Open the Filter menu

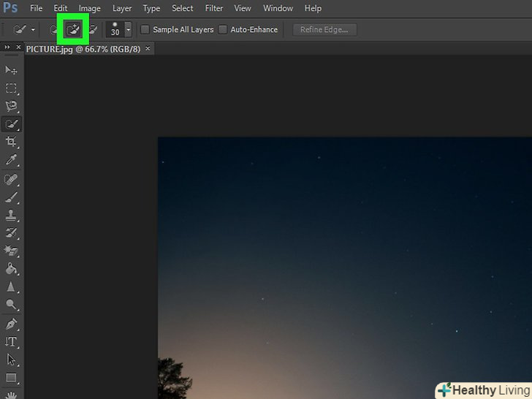click(x=214, y=8)
